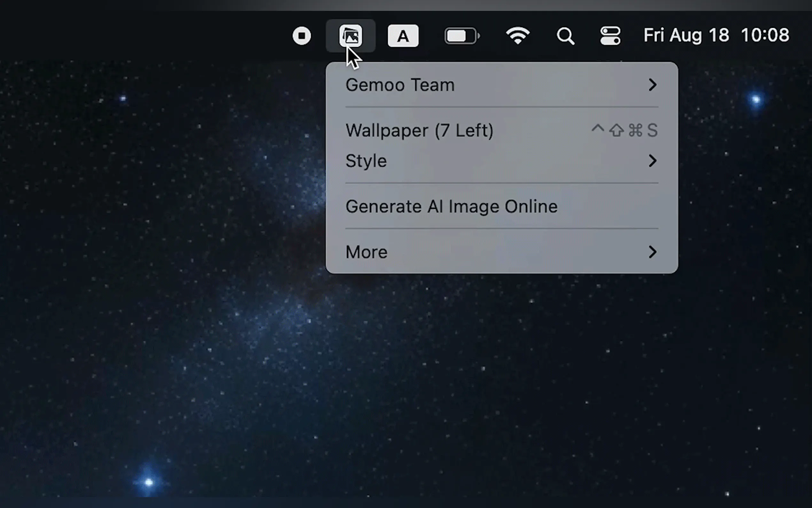Click the stop screen recording icon
Image resolution: width=812 pixels, height=508 pixels.
301,36
